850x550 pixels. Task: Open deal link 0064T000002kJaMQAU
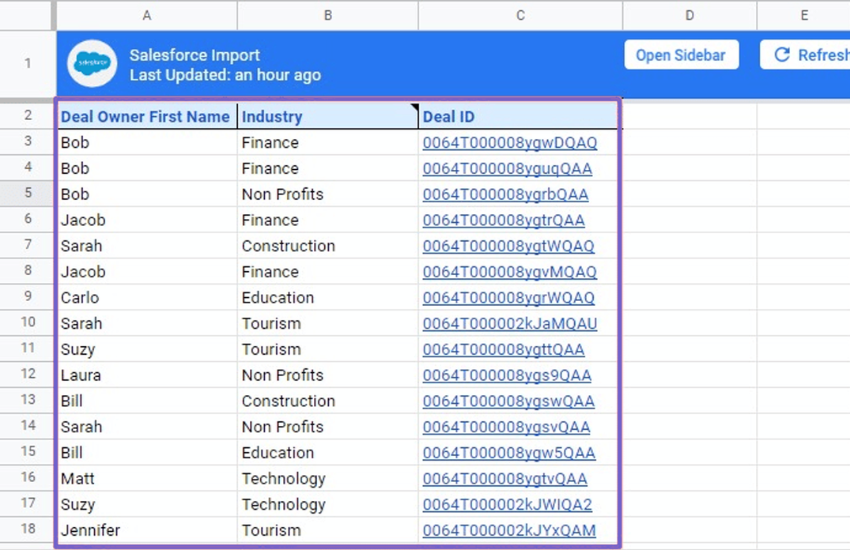pos(509,324)
